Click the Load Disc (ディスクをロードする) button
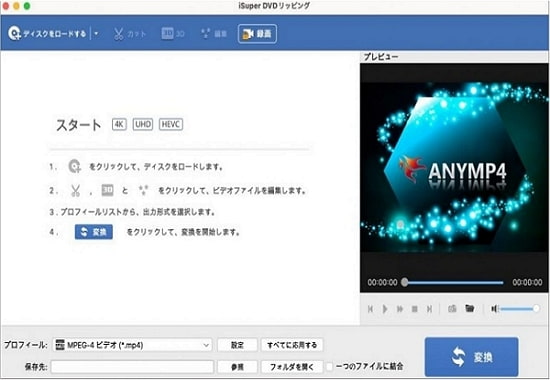 (x=47, y=34)
